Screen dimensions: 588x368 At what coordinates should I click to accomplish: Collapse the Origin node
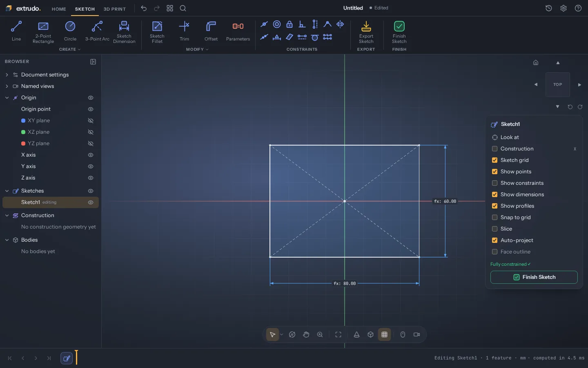coord(7,98)
